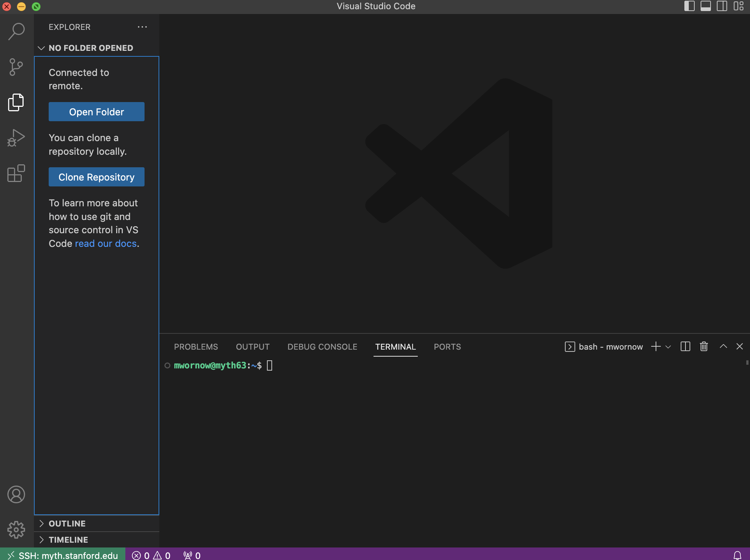Click the 'Connected to remote.' text

[x=79, y=79]
